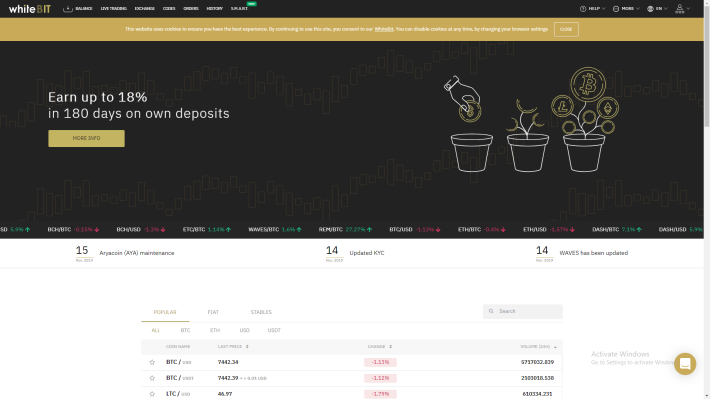Click the search magnifier icon
The image size is (710, 399).
point(491,311)
